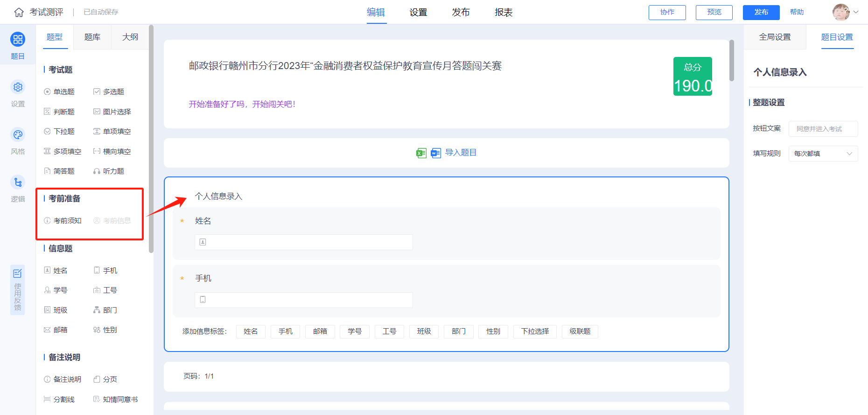Add a 下拉题 question type
Screen dimensions: 868x415
(59, 132)
